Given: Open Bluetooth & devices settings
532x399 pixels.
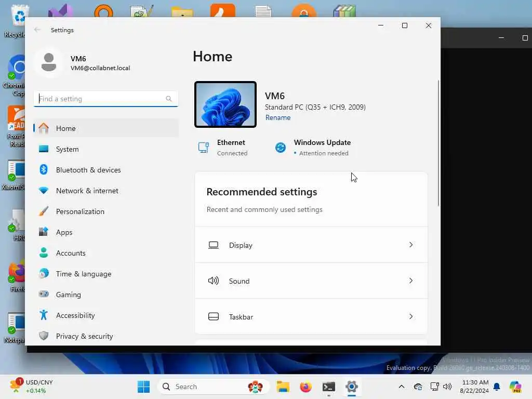Looking at the screenshot, I should (x=106, y=170).
